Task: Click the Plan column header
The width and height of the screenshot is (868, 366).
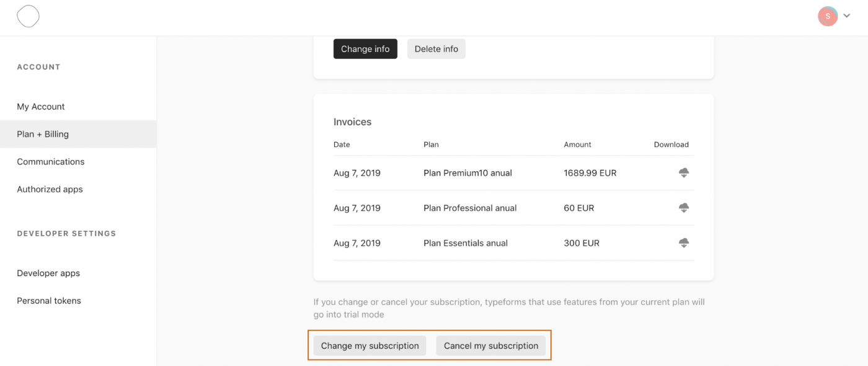Action: point(431,145)
